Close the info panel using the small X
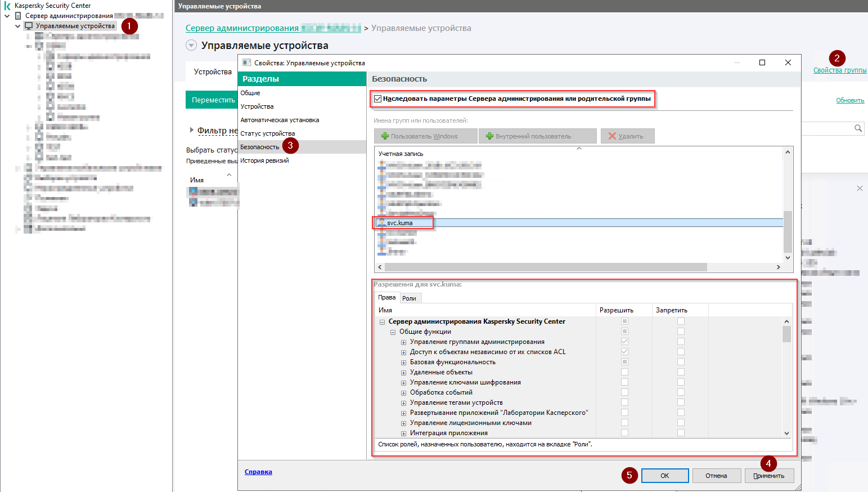This screenshot has height=492, width=868. (x=860, y=188)
